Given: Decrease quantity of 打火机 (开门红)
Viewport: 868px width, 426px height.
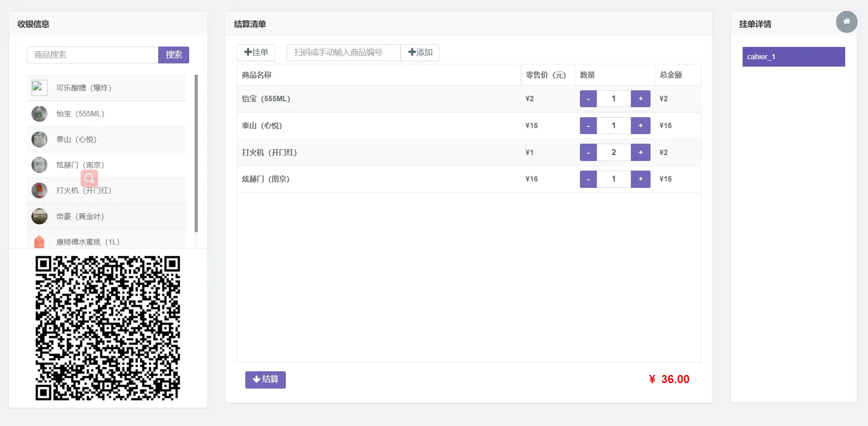Looking at the screenshot, I should coord(588,152).
